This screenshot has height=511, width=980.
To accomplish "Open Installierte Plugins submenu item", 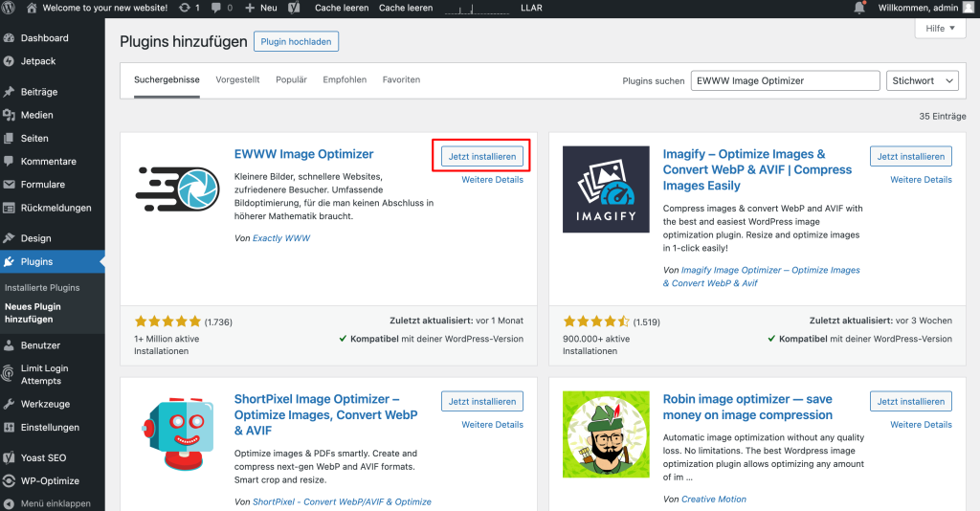I will click(42, 287).
